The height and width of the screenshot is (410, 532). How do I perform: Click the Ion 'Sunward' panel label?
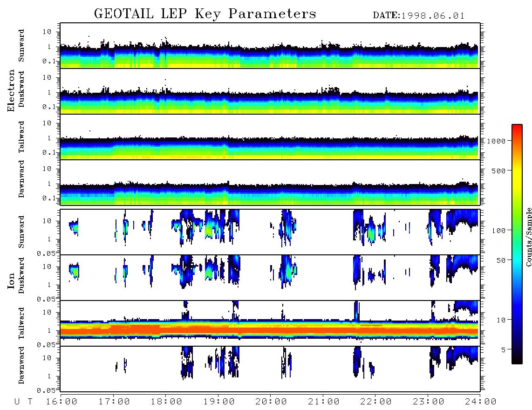click(x=21, y=232)
